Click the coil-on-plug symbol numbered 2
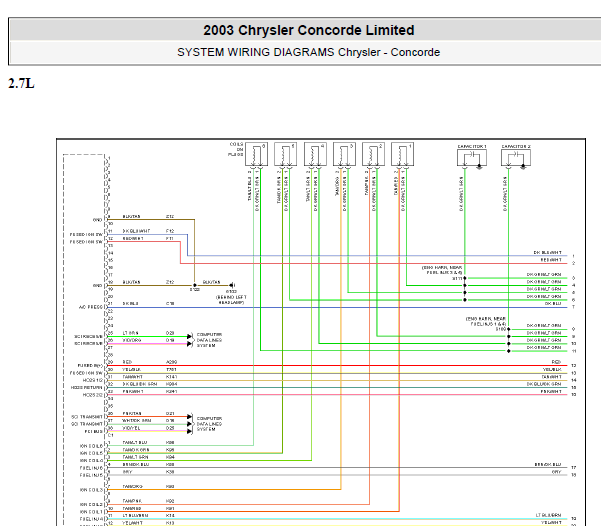The image size is (601, 526). point(373,154)
